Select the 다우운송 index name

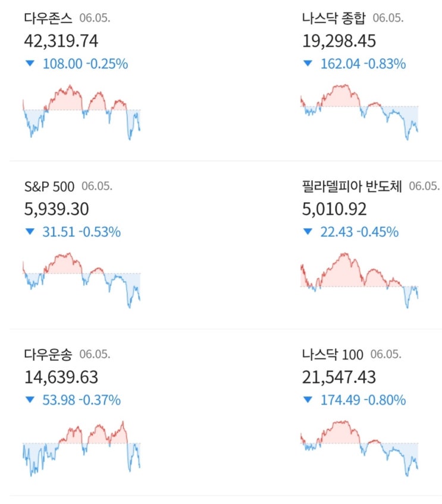[x=48, y=355]
